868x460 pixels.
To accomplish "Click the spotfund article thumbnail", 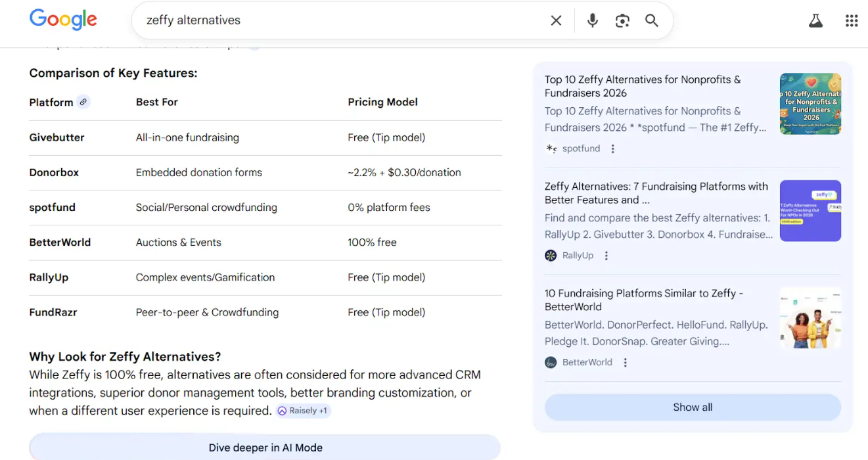I will click(810, 104).
